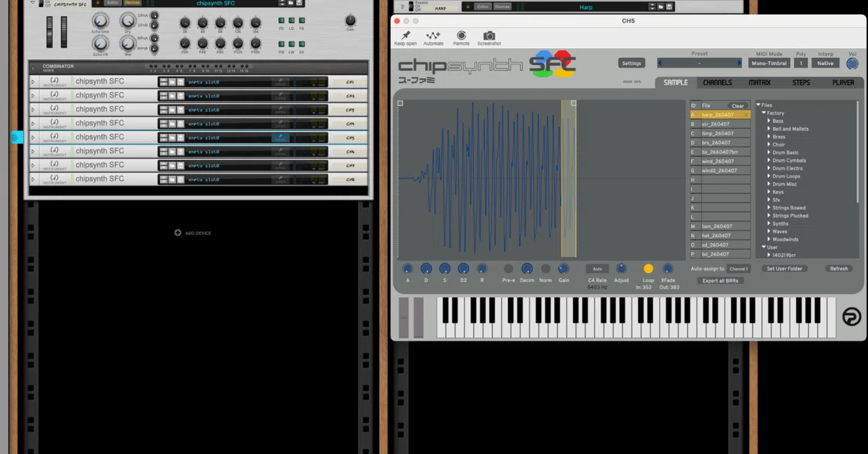Click the Echo time knob in rack
The width and height of the screenshot is (868, 454).
pyautogui.click(x=100, y=21)
